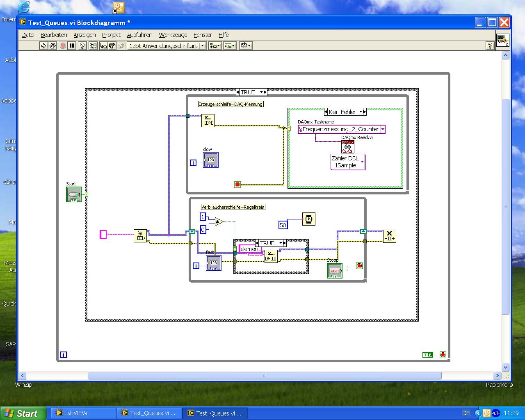This screenshot has width=525, height=420.
Task: Click the producer loop stop condition terminal
Action: coord(237,185)
